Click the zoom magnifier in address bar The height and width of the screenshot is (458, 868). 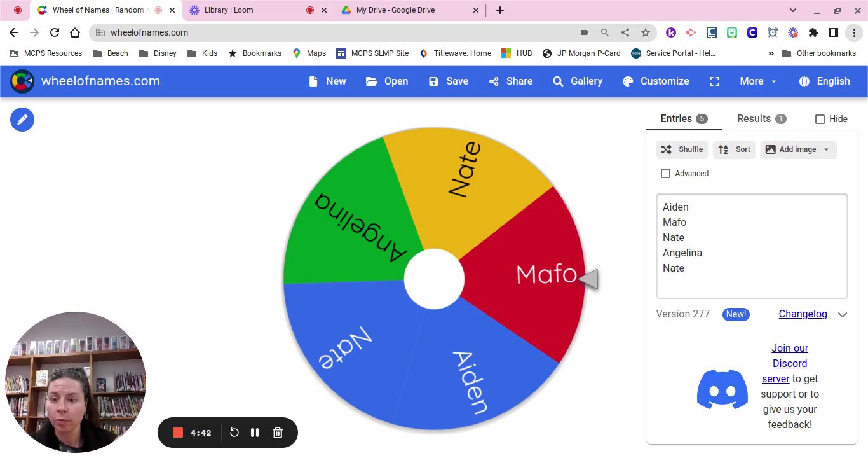(x=605, y=32)
